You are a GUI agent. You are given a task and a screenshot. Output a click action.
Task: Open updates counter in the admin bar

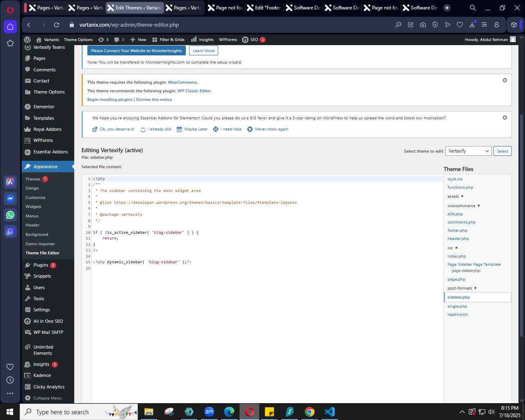tap(103, 40)
